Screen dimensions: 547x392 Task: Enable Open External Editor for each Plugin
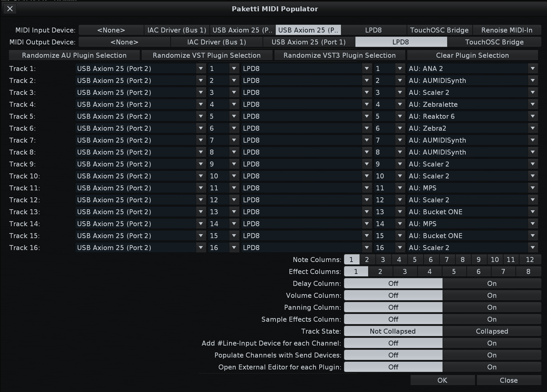click(x=492, y=367)
